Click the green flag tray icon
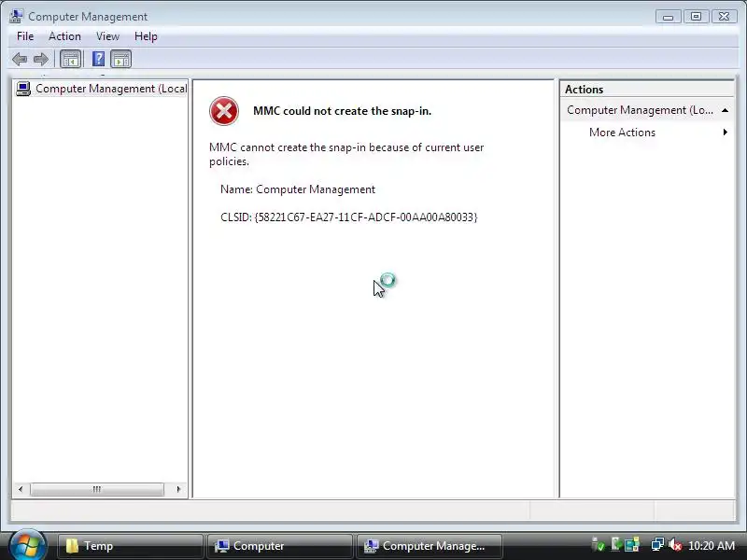747x560 pixels. (x=616, y=544)
